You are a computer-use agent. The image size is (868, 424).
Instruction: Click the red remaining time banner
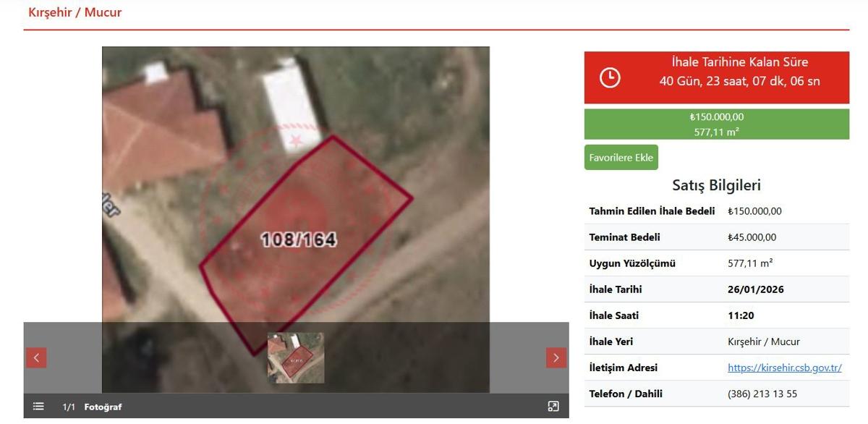tap(717, 77)
